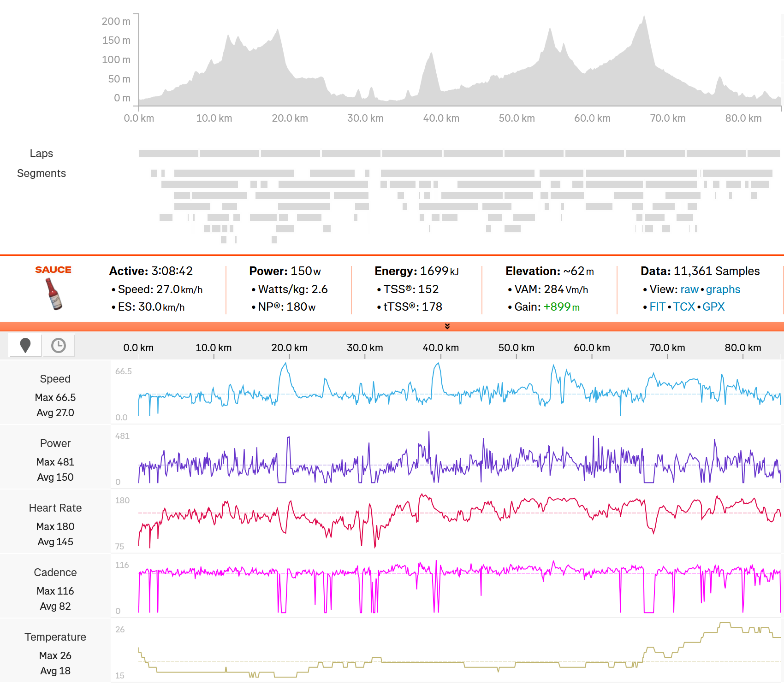
Task: Click the highest peak in elevation profile
Action: coord(644,18)
